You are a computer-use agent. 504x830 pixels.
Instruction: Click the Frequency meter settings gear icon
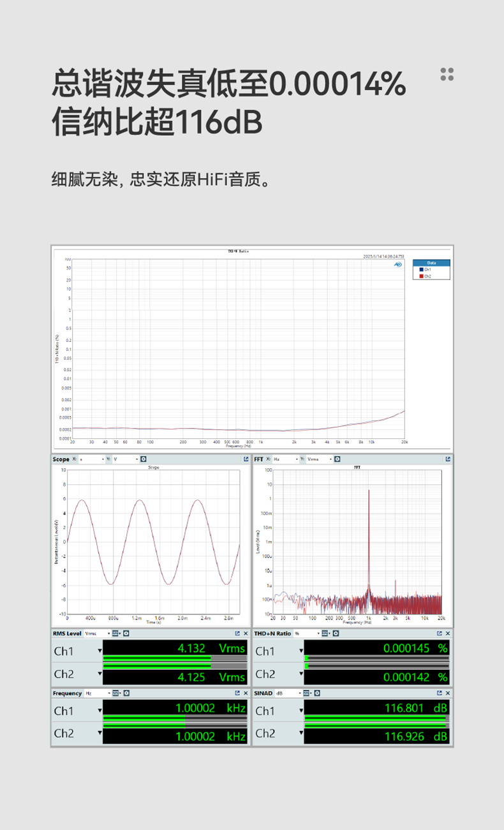click(126, 693)
